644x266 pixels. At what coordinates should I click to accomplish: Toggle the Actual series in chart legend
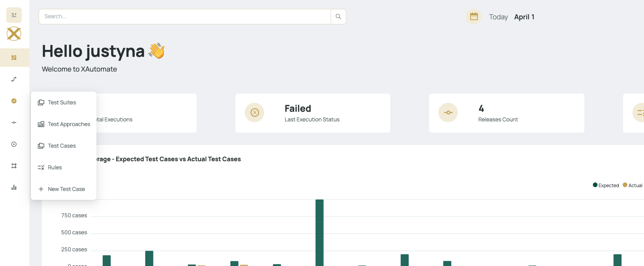[x=633, y=186]
